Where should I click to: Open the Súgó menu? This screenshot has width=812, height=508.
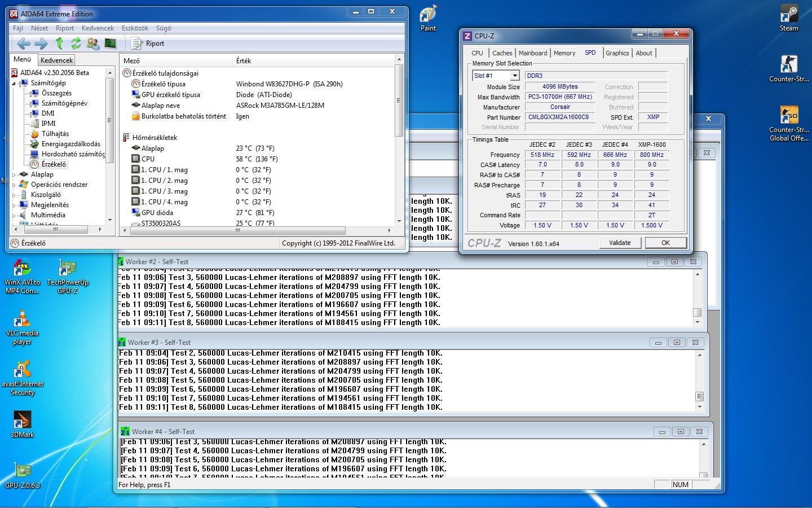(x=164, y=28)
